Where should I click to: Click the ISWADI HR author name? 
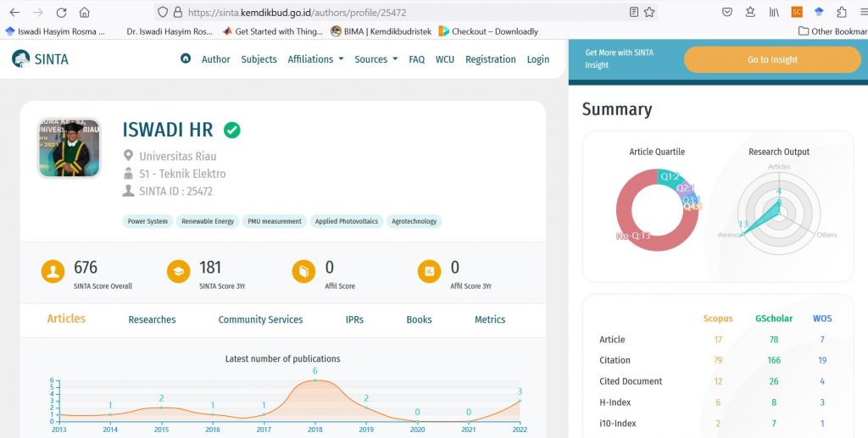(x=168, y=130)
